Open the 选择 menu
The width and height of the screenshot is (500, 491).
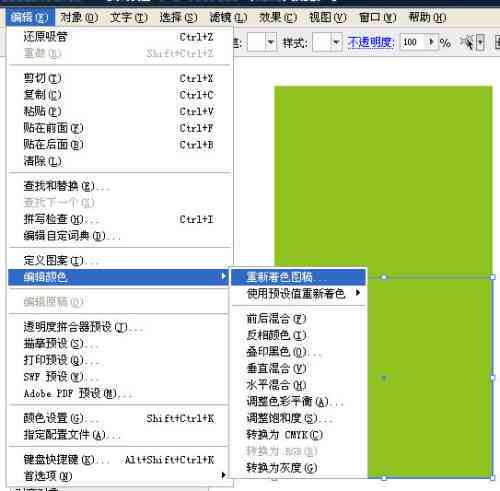178,17
